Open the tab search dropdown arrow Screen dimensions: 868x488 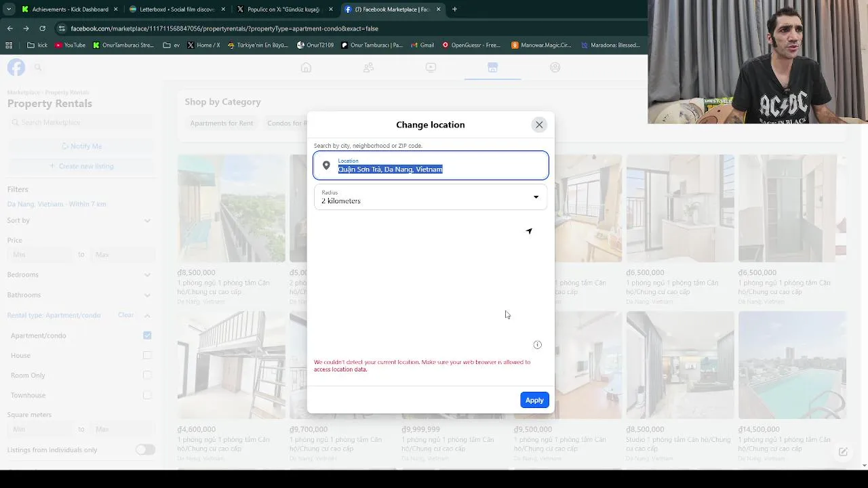(x=7, y=9)
